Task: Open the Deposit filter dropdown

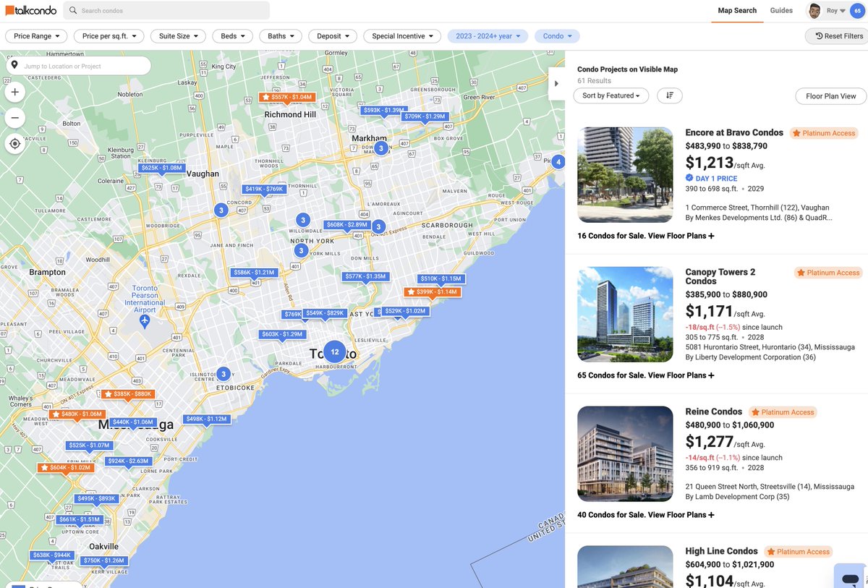Action: pyautogui.click(x=333, y=36)
